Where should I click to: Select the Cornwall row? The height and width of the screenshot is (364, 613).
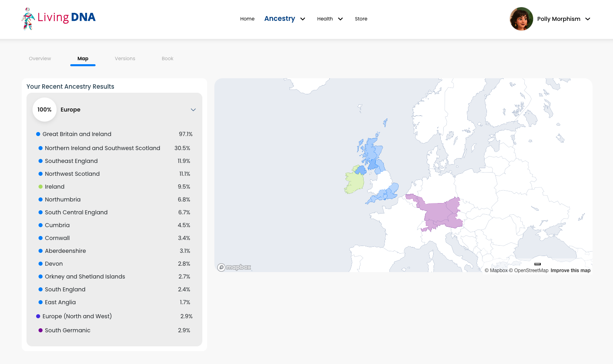[x=114, y=238]
